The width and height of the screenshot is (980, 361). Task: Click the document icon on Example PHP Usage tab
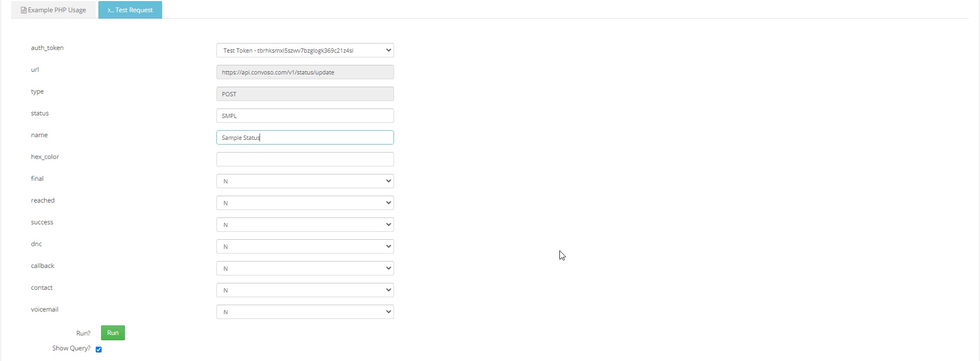pos(23,10)
